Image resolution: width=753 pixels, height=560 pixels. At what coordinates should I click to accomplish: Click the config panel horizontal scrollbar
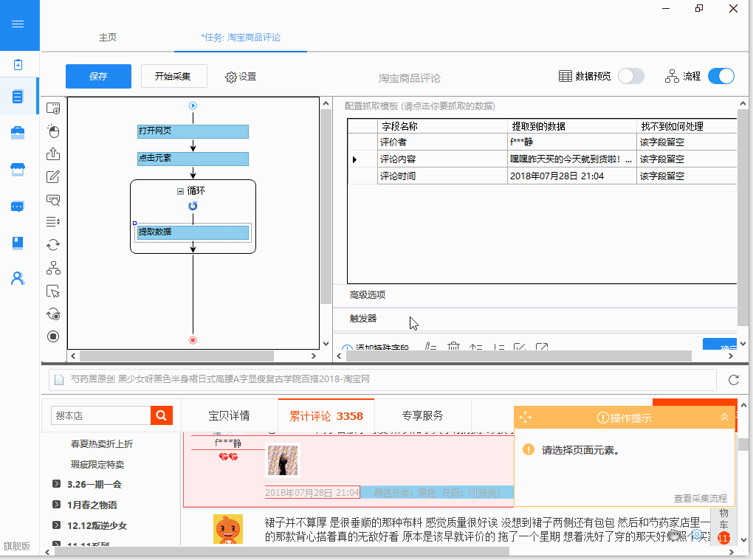[x=519, y=356]
